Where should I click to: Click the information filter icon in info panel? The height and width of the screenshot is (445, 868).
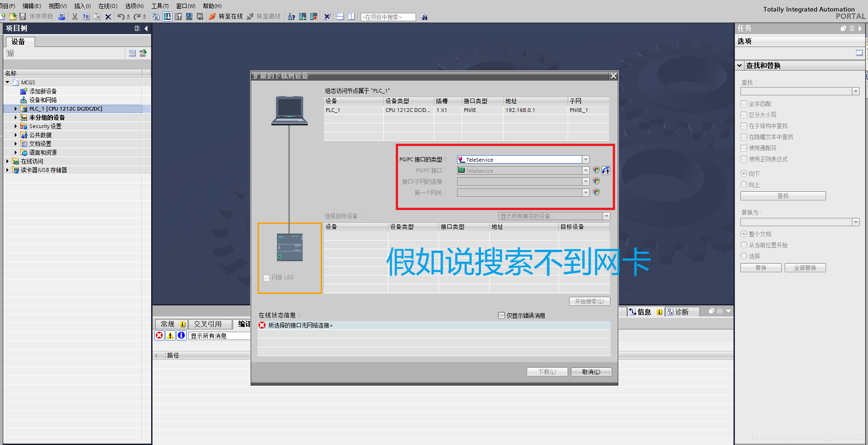[182, 335]
